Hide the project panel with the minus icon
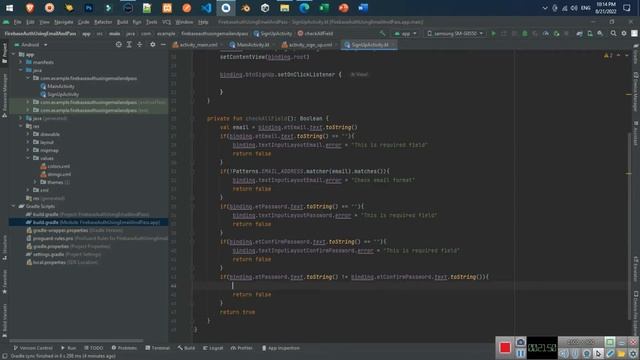 [163, 44]
